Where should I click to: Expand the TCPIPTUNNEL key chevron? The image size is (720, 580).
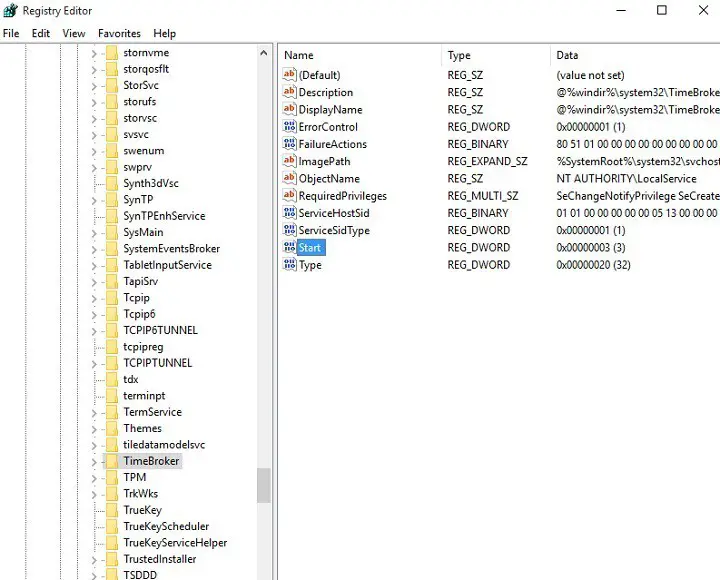(94, 364)
